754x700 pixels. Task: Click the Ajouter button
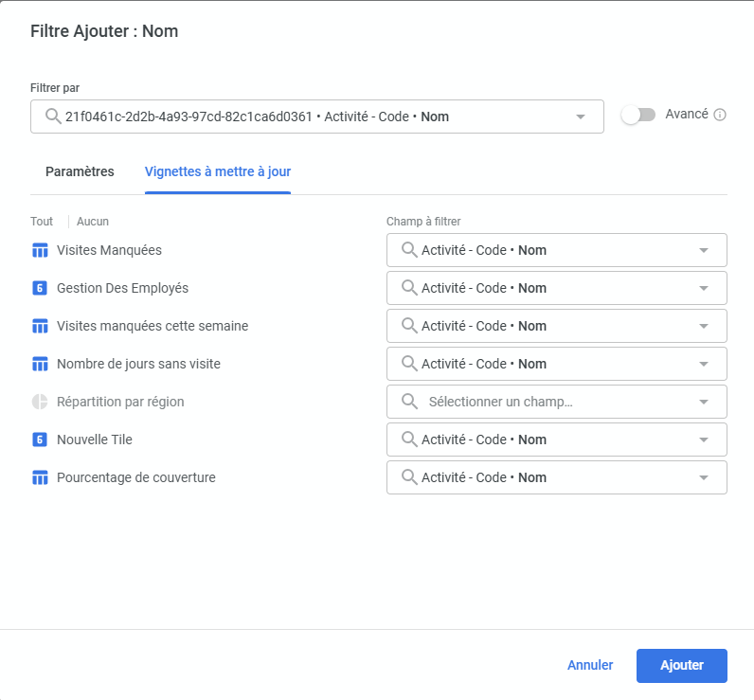coord(681,665)
